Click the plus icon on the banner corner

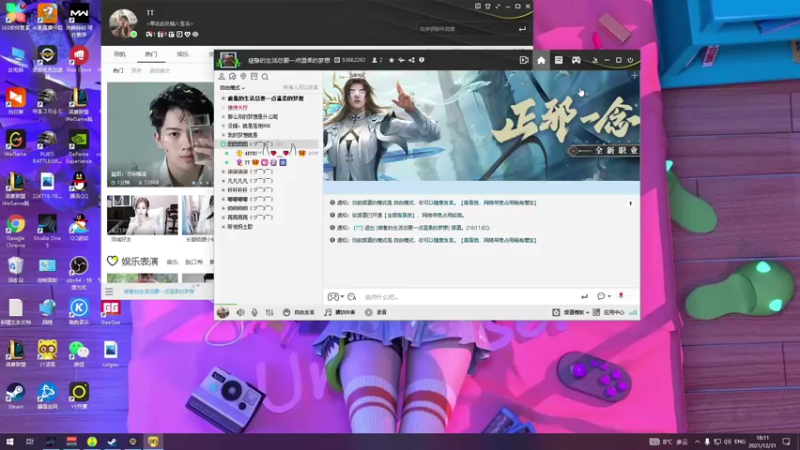click(634, 76)
